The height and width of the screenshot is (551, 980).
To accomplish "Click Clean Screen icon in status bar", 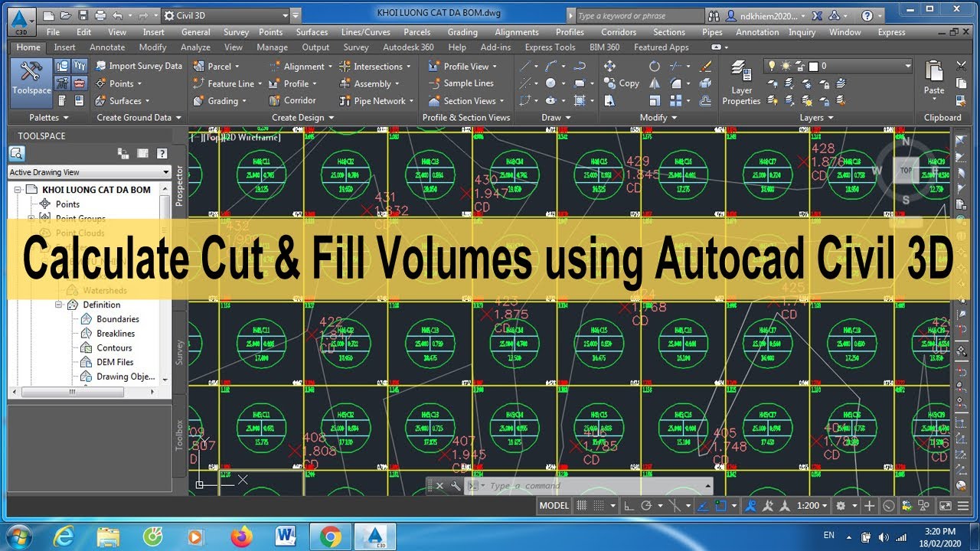I will point(946,506).
